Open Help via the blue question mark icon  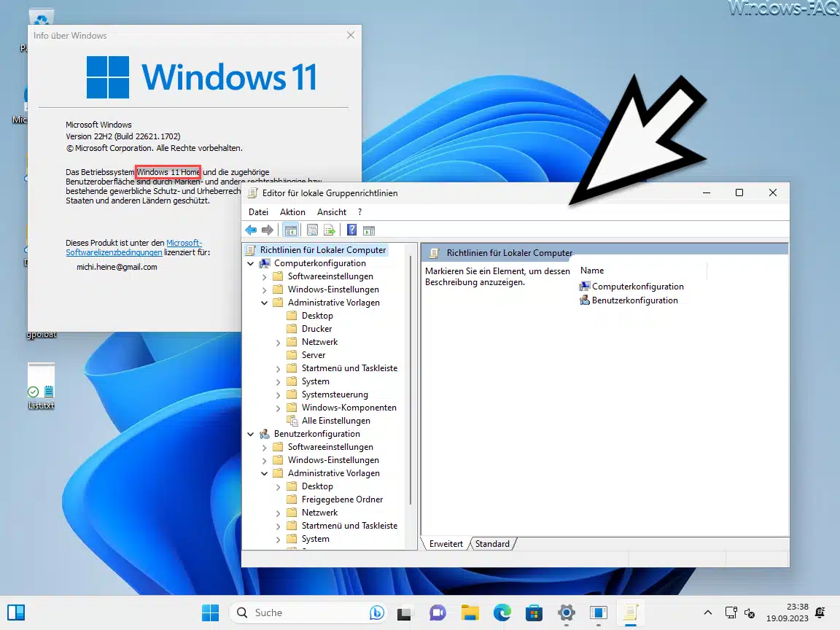coord(351,230)
